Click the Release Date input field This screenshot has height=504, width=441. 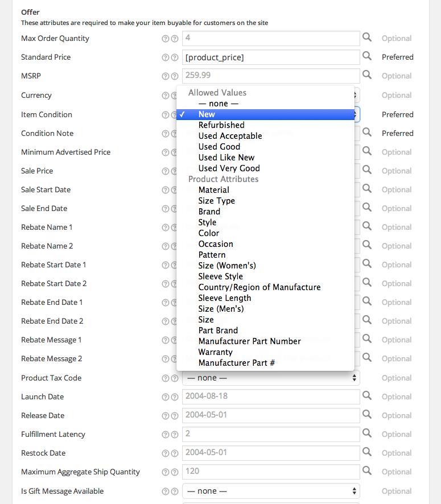coord(271,415)
